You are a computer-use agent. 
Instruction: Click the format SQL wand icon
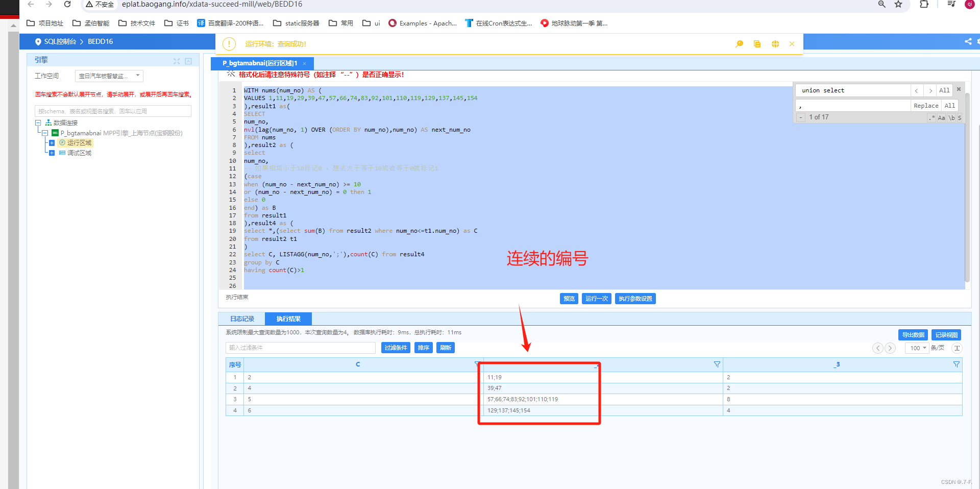click(x=231, y=75)
